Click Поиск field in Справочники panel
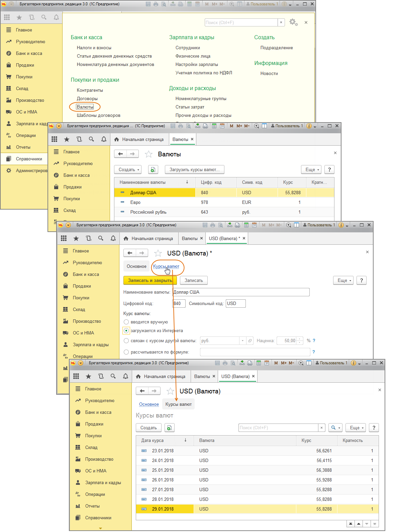Screen dimensions: 400x532 (241, 22)
